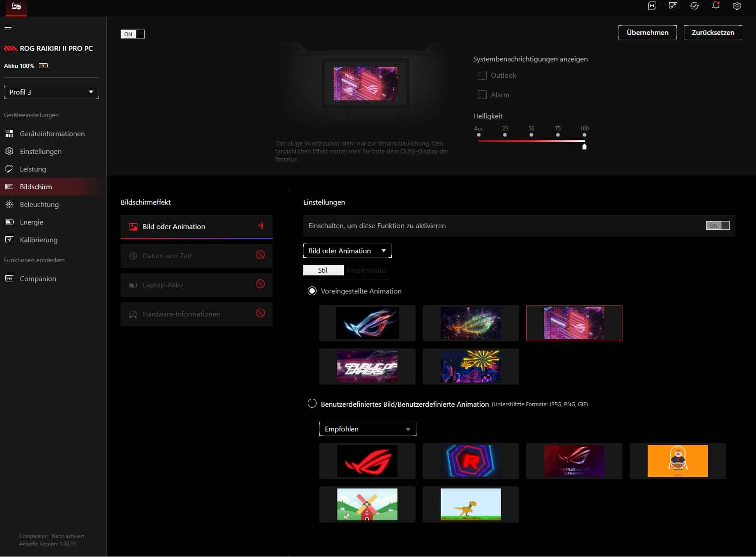The width and height of the screenshot is (756, 557).
Task: Open the Empfohlen dropdown
Action: pos(367,429)
